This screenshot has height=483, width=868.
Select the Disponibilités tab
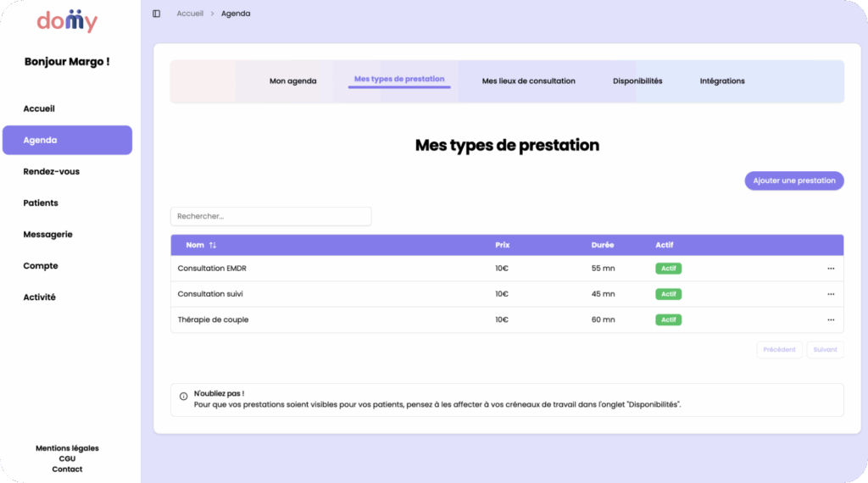click(x=637, y=81)
